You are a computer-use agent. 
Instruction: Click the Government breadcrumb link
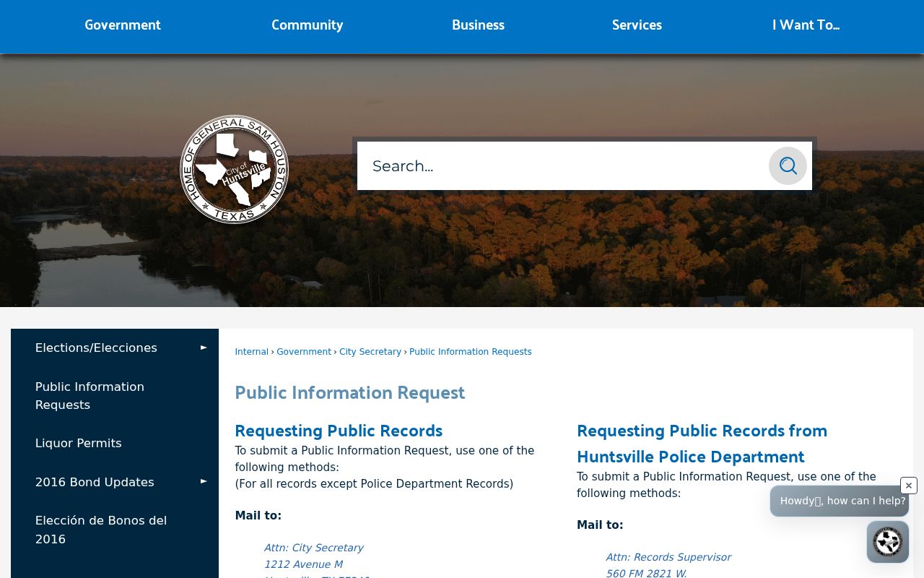[304, 352]
